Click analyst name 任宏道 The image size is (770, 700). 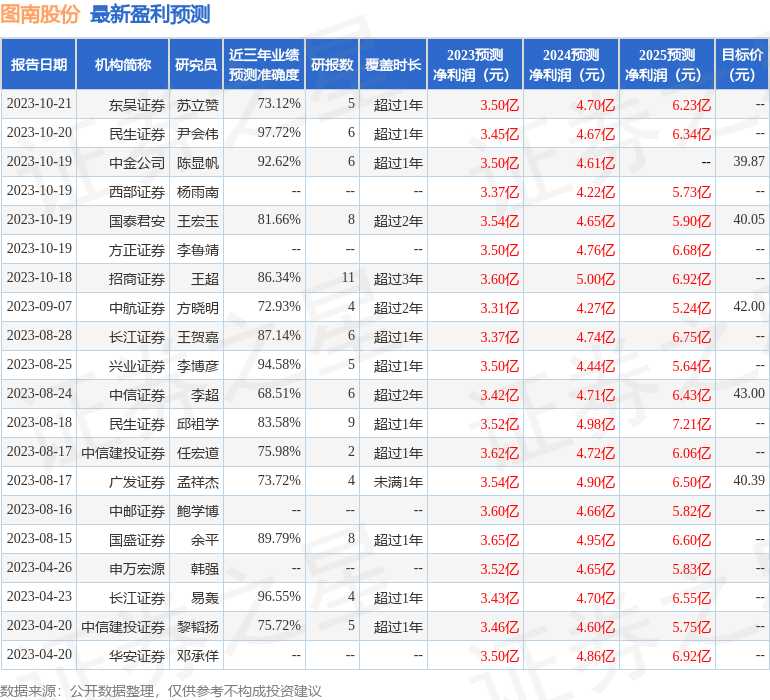pyautogui.click(x=197, y=453)
